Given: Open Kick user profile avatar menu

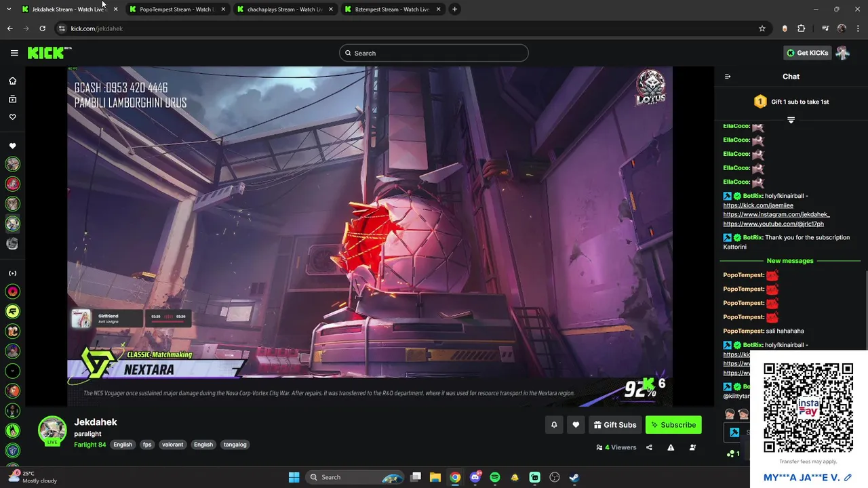Looking at the screenshot, I should (843, 53).
